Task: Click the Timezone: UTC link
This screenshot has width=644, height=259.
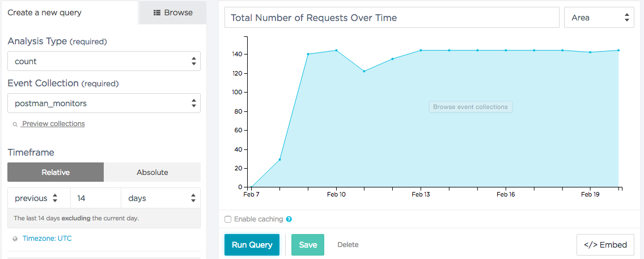Action: (x=47, y=239)
